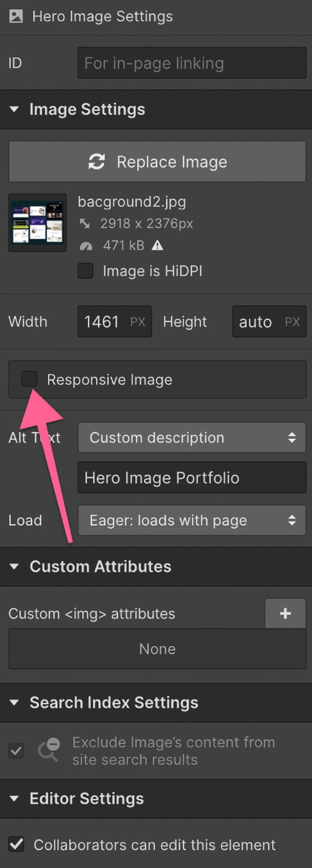
Task: Toggle Exclude Image's content from search checkbox
Action: [16, 750]
